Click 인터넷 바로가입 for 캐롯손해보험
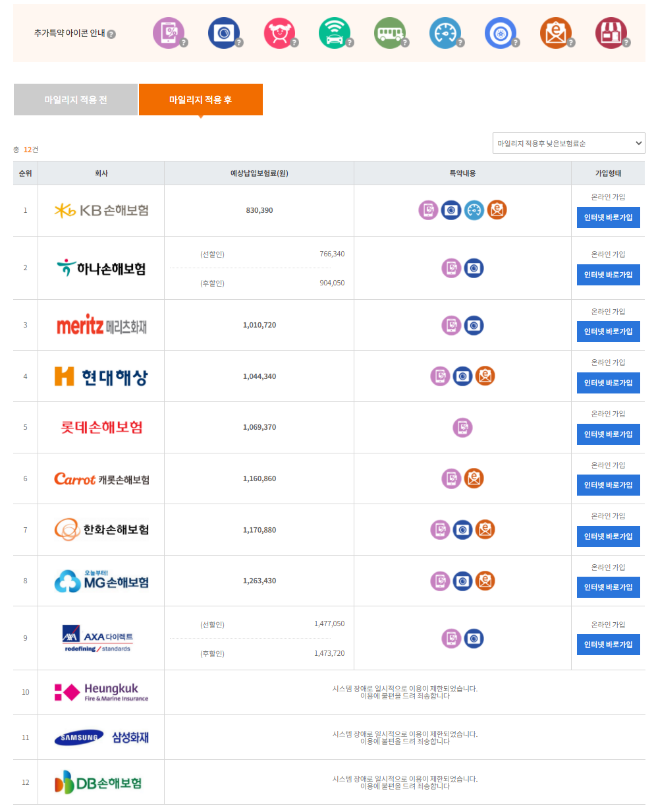This screenshot has height=812, width=656. 609,485
